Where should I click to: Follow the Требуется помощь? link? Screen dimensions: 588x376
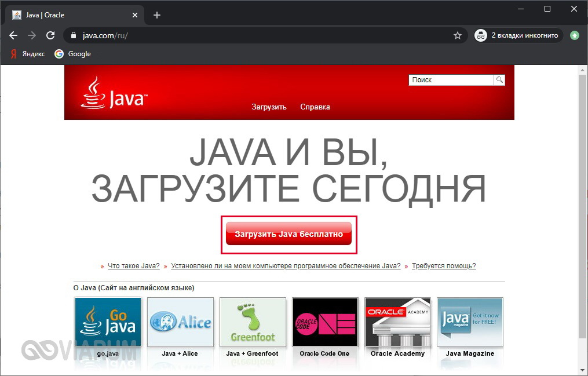click(444, 266)
